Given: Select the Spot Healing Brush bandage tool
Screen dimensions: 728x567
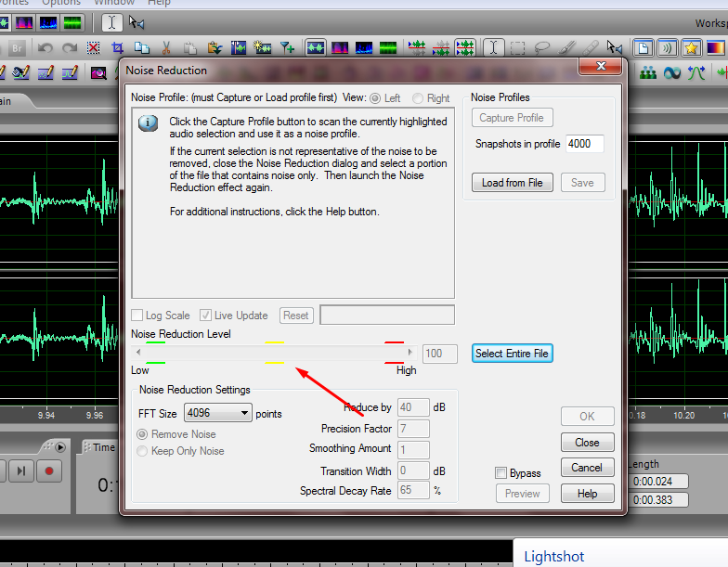Looking at the screenshot, I should pos(591,48).
